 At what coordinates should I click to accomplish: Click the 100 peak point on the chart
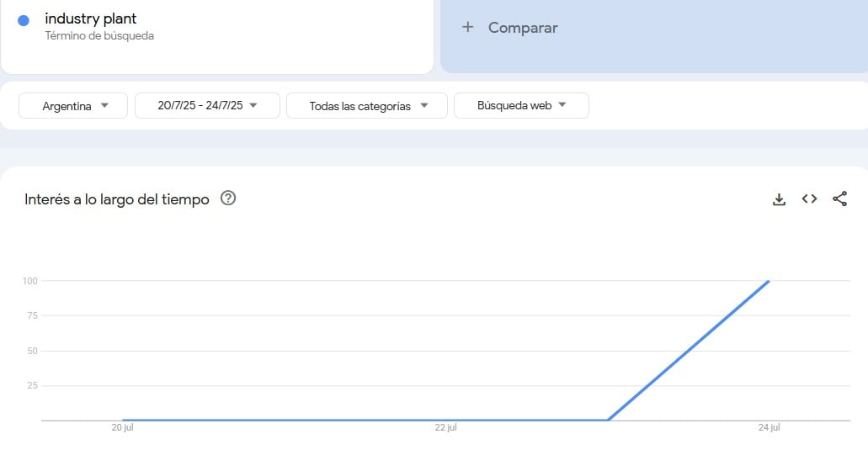pos(769,282)
